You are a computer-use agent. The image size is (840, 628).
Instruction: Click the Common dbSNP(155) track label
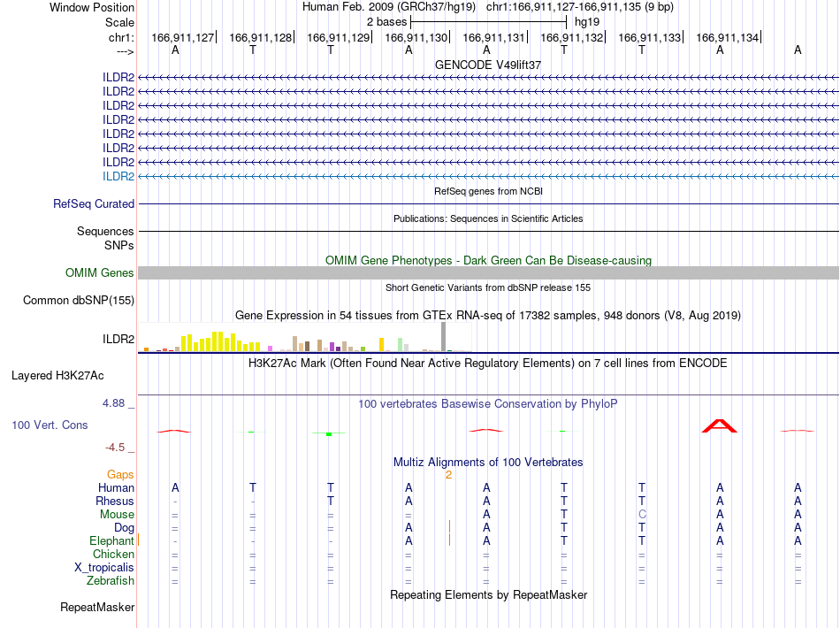coord(79,301)
